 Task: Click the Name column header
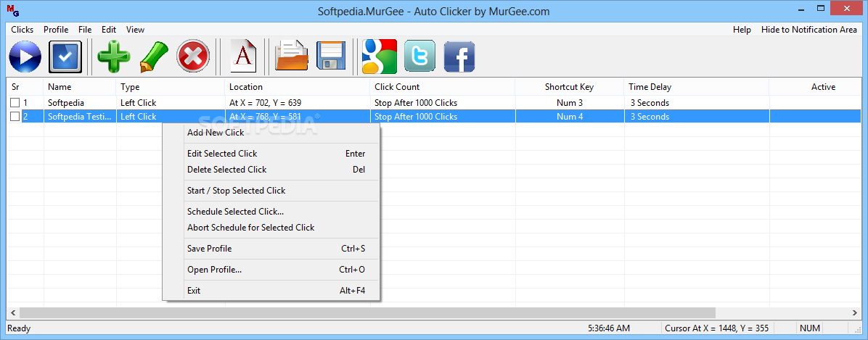tap(80, 87)
